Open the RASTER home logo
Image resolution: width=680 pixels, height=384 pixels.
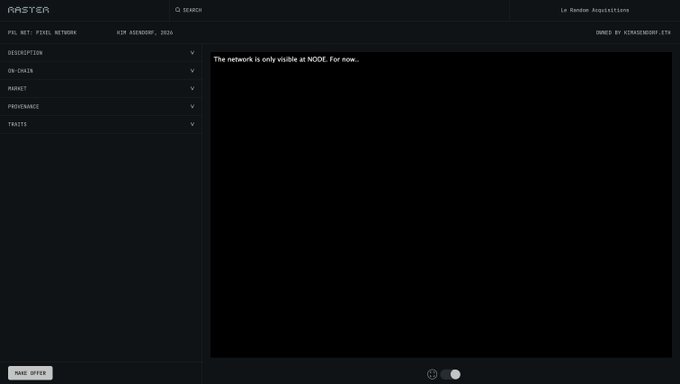pyautogui.click(x=28, y=10)
